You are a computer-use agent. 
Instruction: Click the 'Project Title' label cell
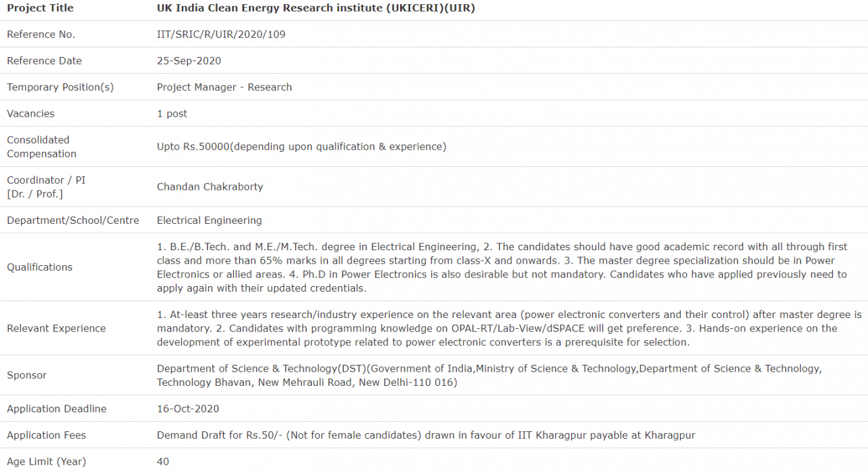(x=40, y=8)
